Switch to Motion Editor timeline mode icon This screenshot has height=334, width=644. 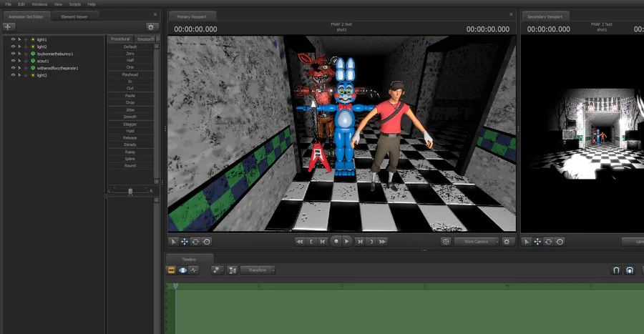(182, 270)
